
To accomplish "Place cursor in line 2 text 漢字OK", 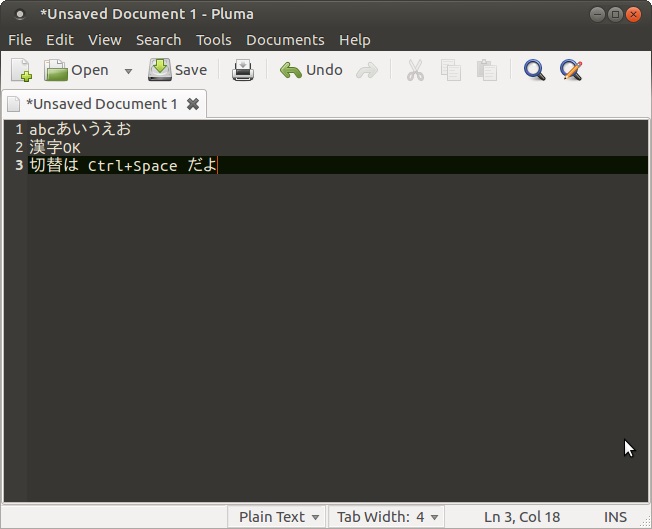I will (x=54, y=147).
